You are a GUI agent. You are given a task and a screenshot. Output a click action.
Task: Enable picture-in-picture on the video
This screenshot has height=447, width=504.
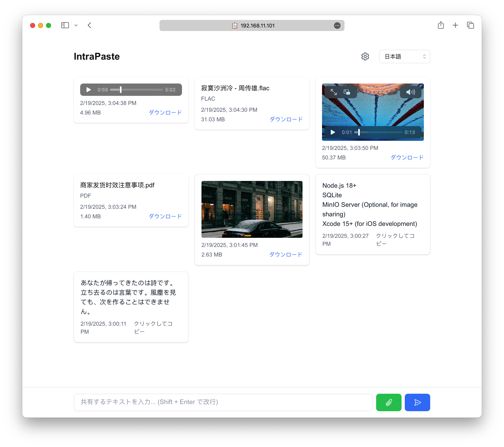click(x=347, y=92)
